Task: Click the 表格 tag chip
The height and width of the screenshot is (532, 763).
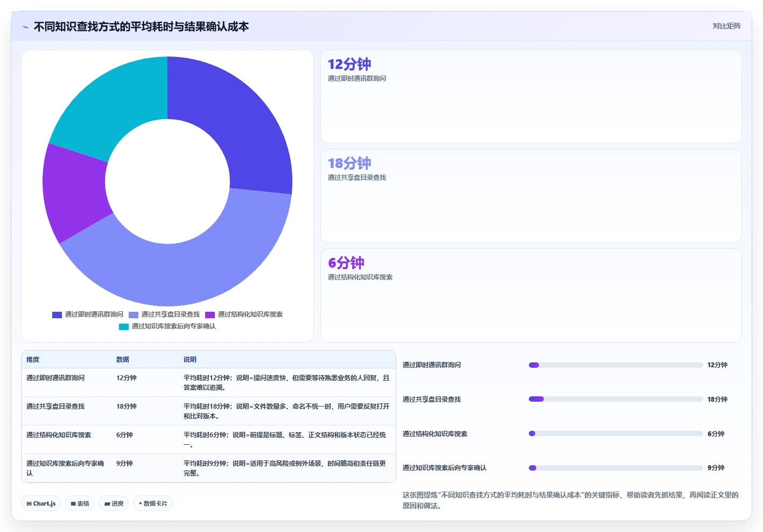Action: [x=80, y=503]
